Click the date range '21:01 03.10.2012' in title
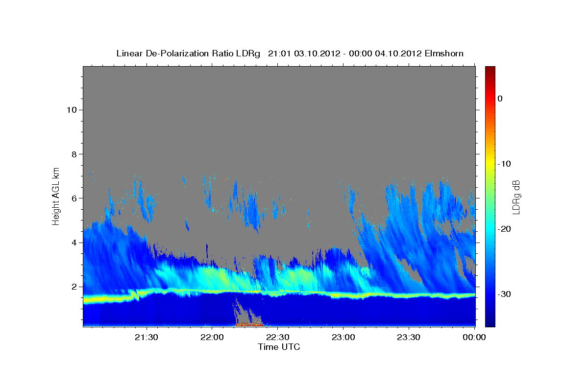Screen dimensions: 588x392 pos(304,53)
